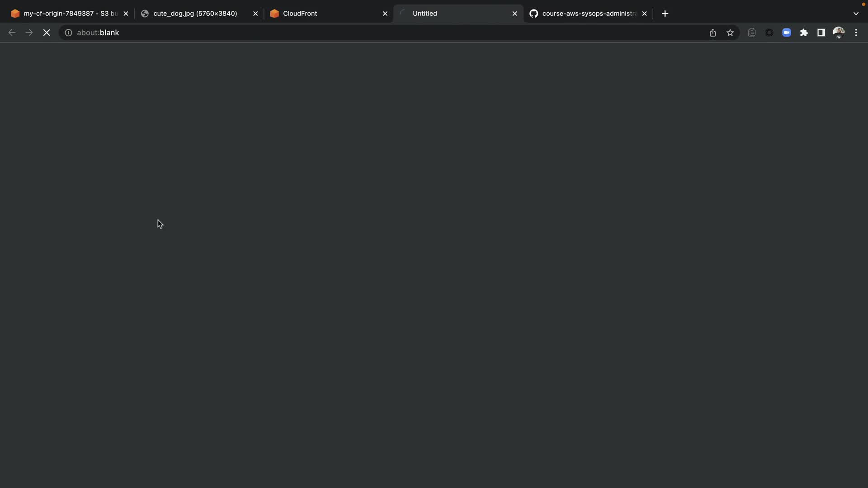
Task: Click the about:blank address bar
Action: [x=362, y=33]
